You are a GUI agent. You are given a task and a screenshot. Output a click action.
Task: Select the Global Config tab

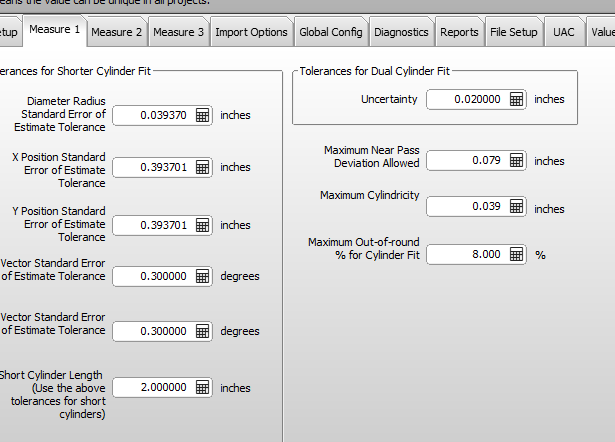(x=331, y=32)
